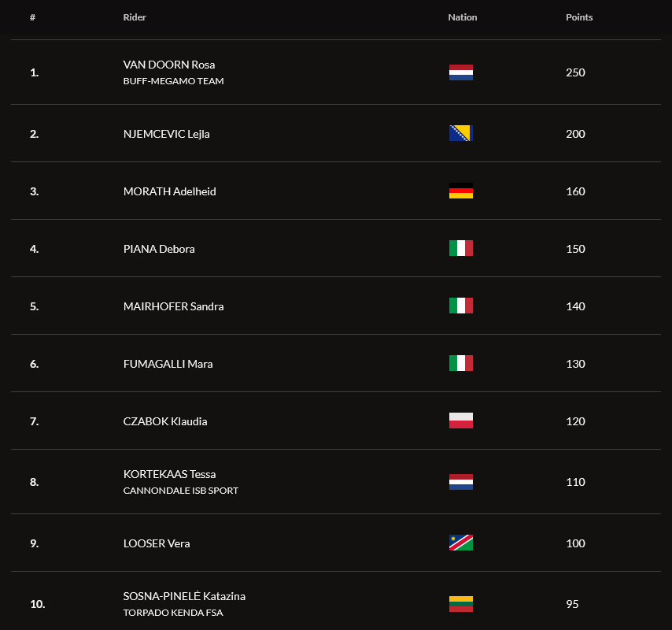Click the Bosnia flag beside Njemcevic Lejla

tap(460, 133)
